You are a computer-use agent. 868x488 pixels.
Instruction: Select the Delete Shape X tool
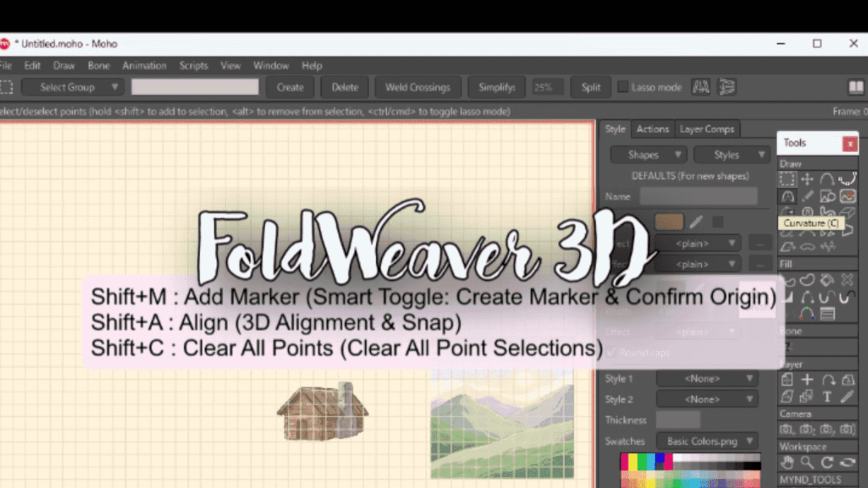pos(847,279)
